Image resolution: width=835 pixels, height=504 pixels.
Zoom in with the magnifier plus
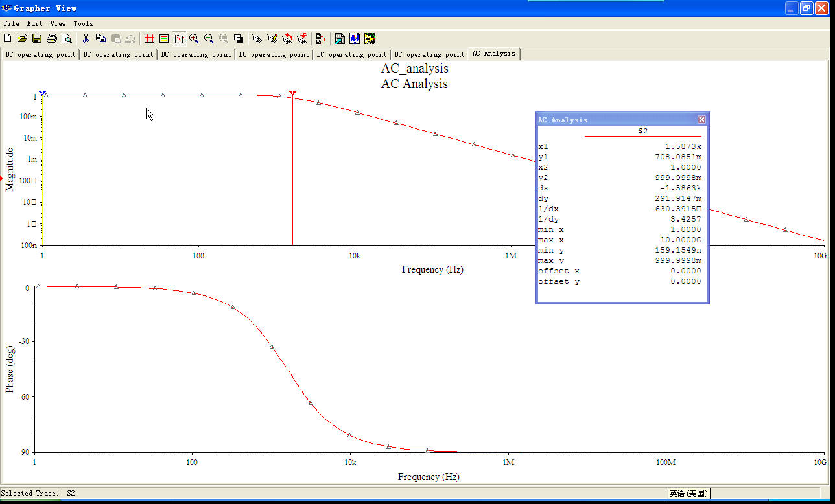194,39
